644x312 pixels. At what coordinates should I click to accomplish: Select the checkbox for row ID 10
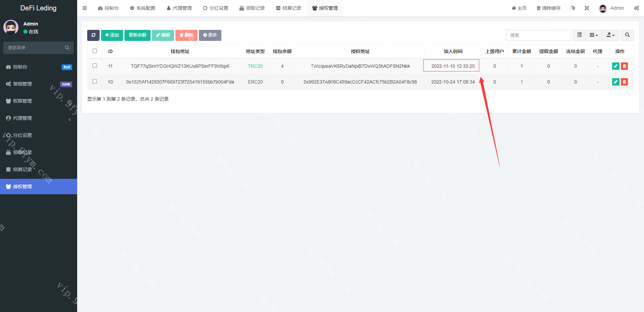95,82
